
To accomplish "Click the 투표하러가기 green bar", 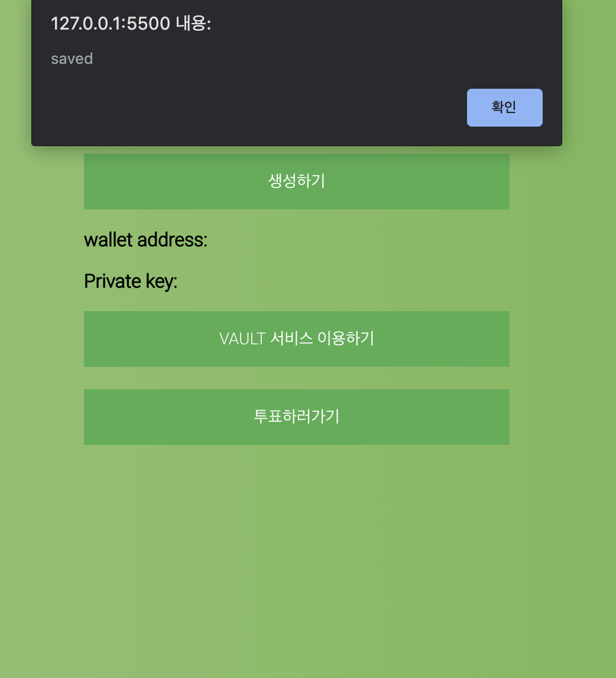I will click(297, 417).
